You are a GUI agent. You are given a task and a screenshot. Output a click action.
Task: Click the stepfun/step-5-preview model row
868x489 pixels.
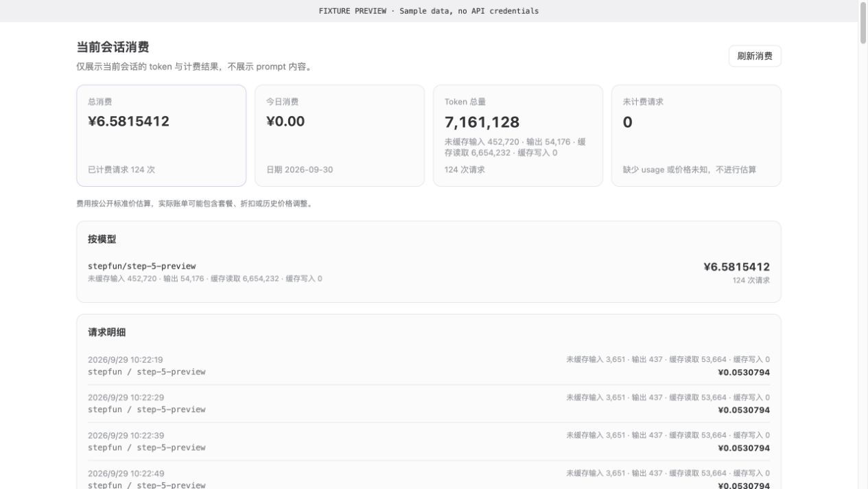[429, 273]
